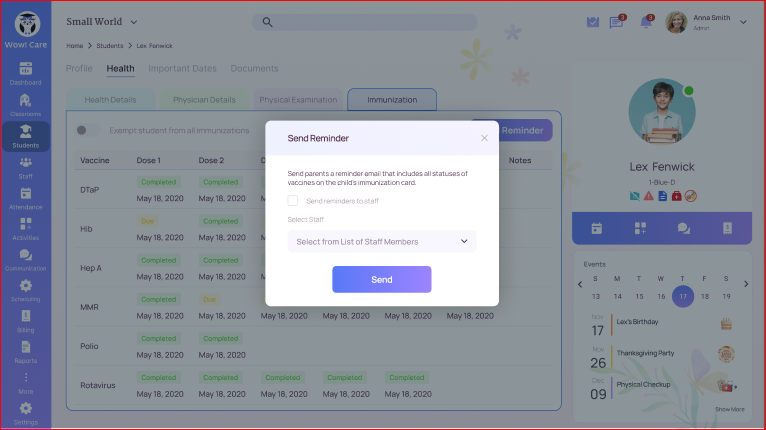
Task: Go to Classrooms in sidebar
Action: pos(25,104)
